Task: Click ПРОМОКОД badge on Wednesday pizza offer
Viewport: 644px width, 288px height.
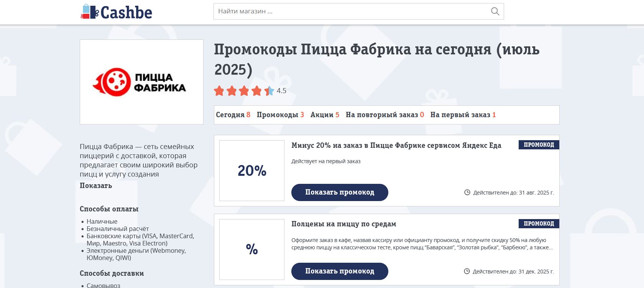Action: point(539,224)
